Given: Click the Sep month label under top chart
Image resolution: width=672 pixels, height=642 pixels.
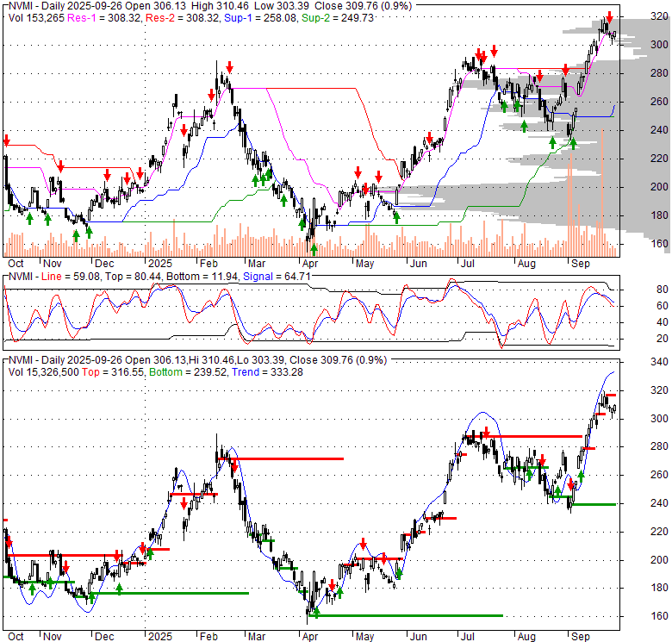Looking at the screenshot, I should point(581,264).
